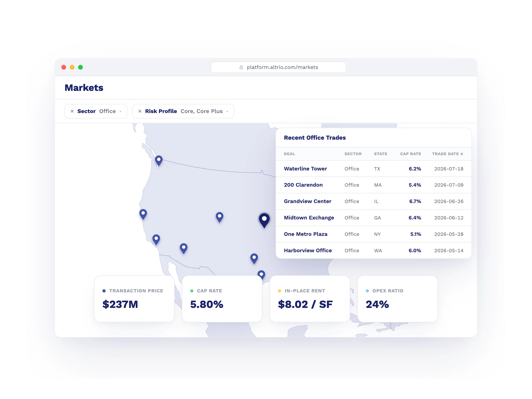Click trade date 2026-05-14
532x399 pixels.
(449, 250)
